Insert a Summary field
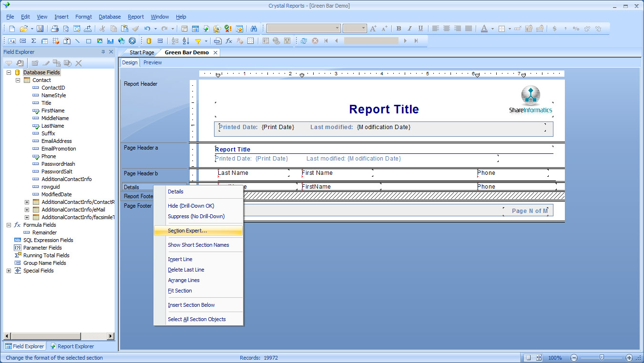This screenshot has height=363, width=644. (32, 40)
